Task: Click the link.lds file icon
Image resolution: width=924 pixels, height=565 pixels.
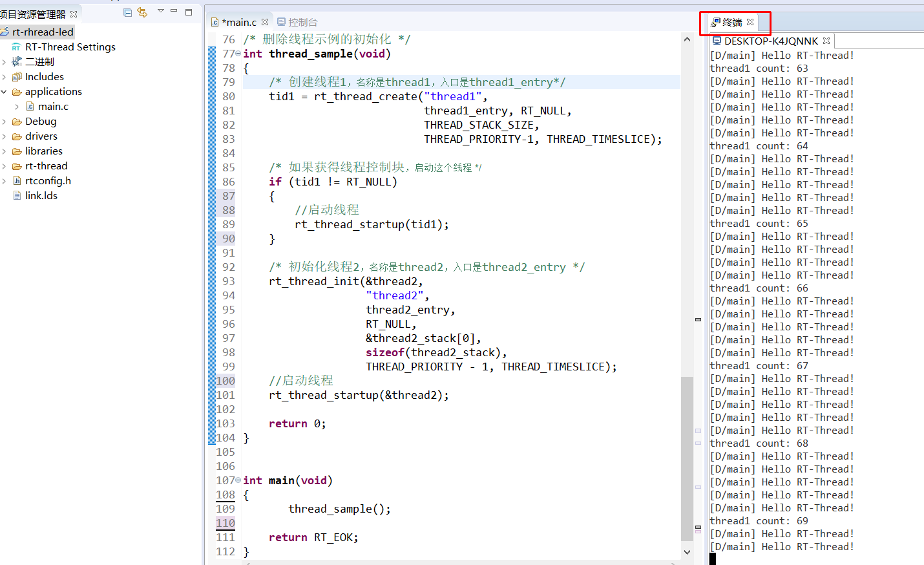Action: coord(17,195)
